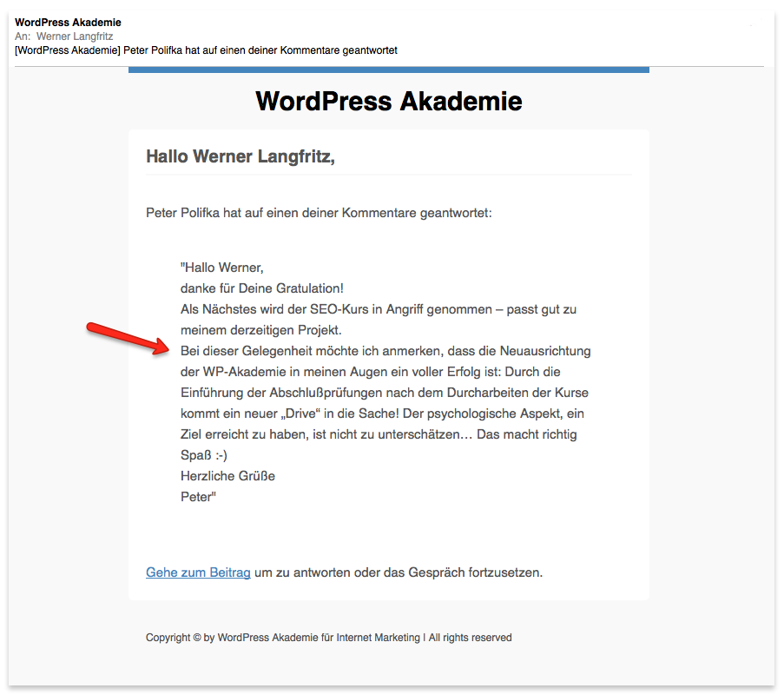This screenshot has width=784, height=695.
Task: Click line beginning 'Ziel erreicht zu haben'
Action: point(379,434)
